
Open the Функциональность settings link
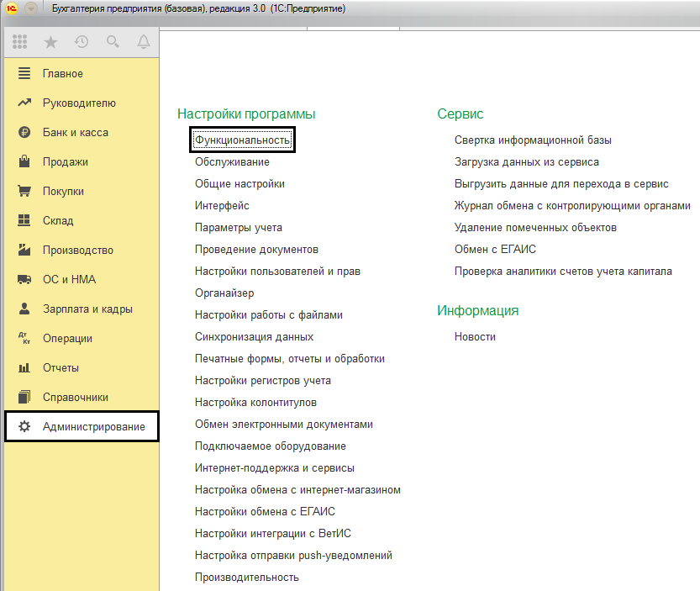(x=242, y=140)
